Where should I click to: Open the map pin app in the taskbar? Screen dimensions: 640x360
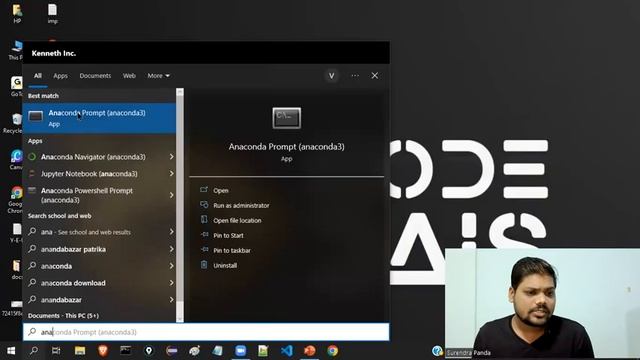tap(149, 351)
